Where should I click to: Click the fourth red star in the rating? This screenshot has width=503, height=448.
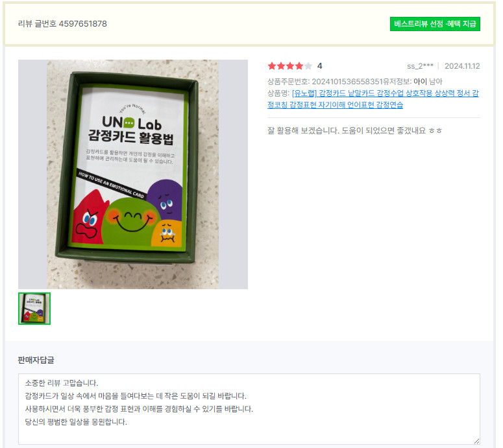(x=299, y=66)
